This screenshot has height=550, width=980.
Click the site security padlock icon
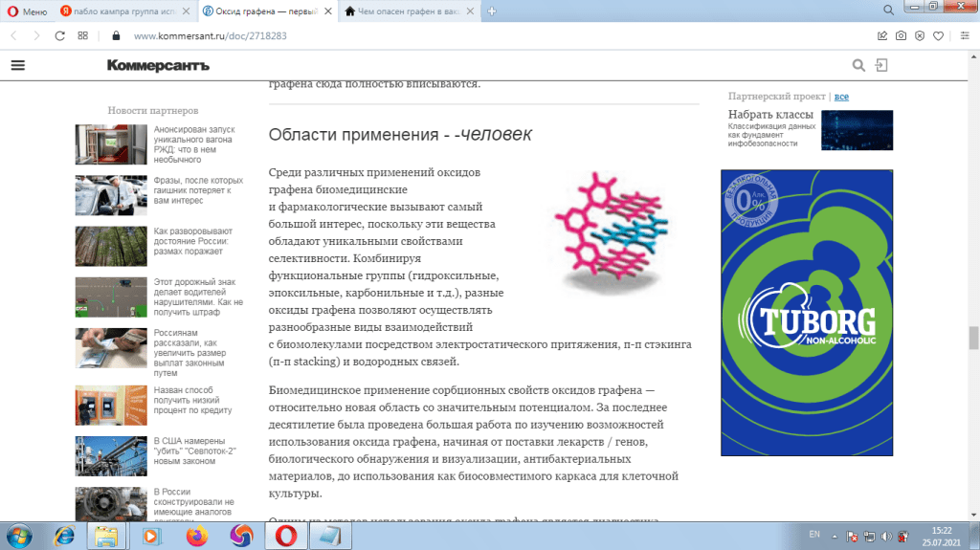(x=116, y=35)
